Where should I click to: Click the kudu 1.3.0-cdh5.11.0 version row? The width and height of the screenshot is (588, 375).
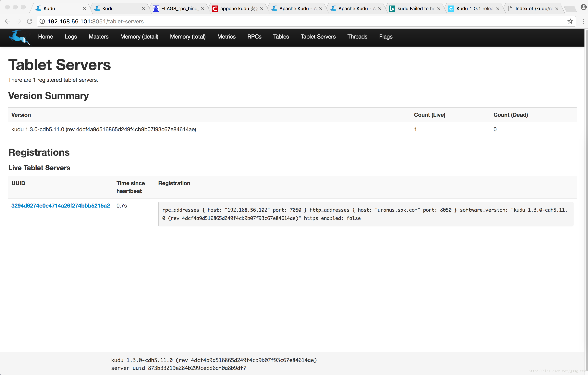(292, 130)
